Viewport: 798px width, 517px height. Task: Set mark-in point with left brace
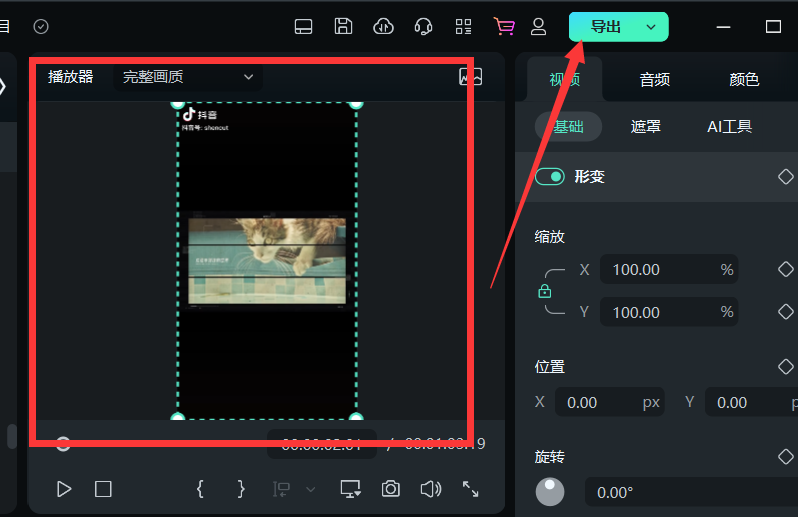point(200,489)
